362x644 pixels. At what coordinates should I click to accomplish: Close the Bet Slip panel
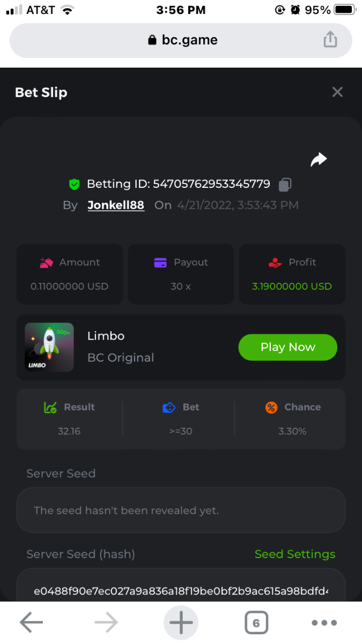(337, 92)
